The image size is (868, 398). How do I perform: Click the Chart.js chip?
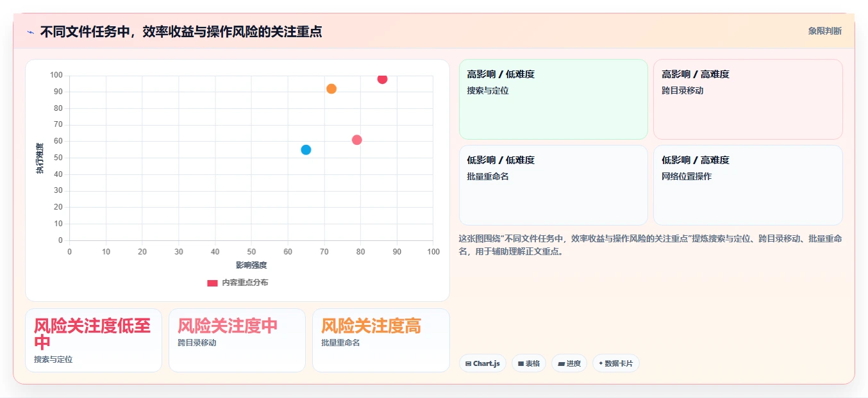pyautogui.click(x=482, y=363)
